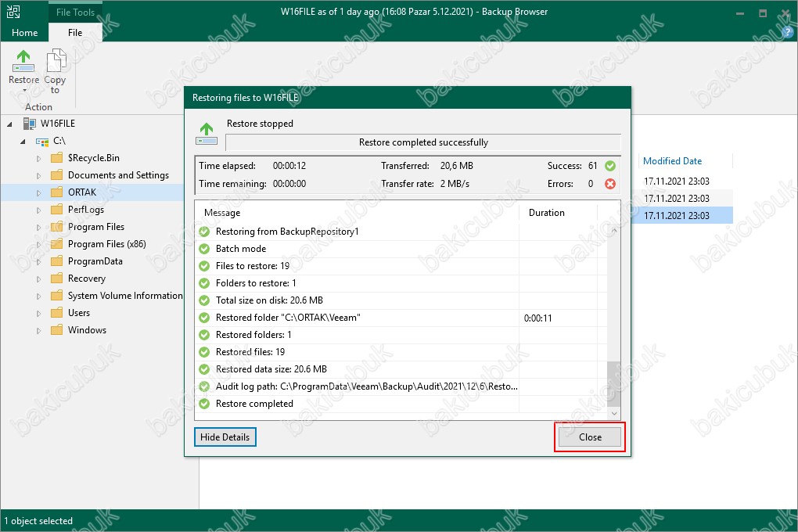The image size is (798, 532).
Task: Click the Copy to icon
Action: (x=56, y=60)
